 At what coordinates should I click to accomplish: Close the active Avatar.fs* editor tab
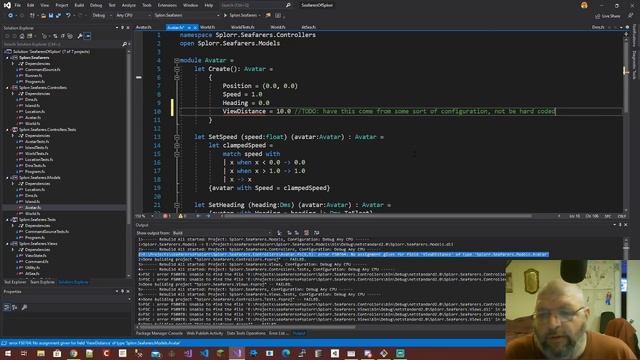click(x=195, y=27)
